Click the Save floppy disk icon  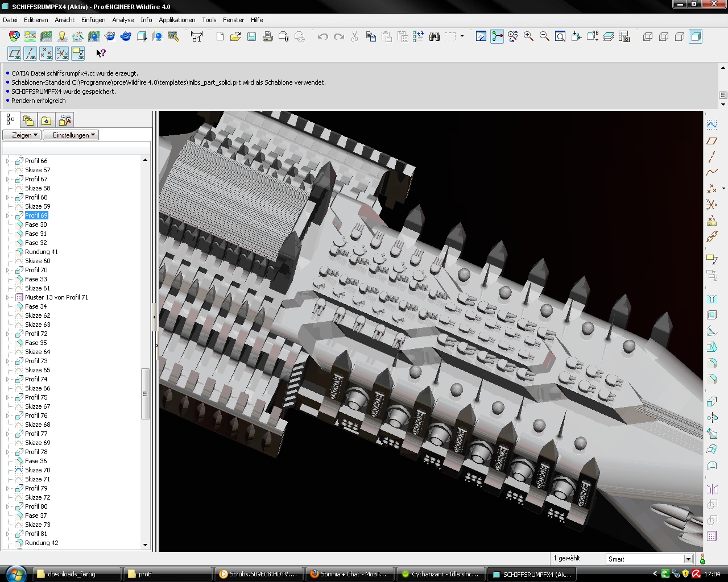coord(251,36)
